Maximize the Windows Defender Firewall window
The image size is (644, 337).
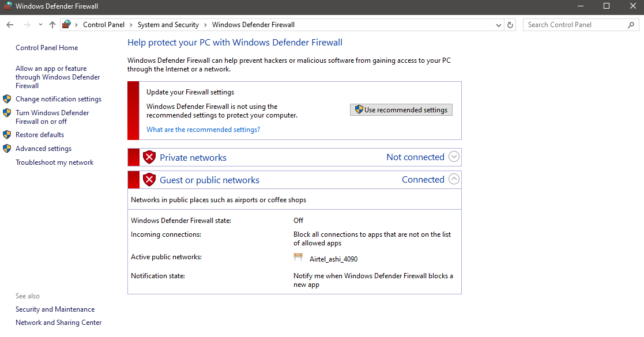tap(606, 6)
